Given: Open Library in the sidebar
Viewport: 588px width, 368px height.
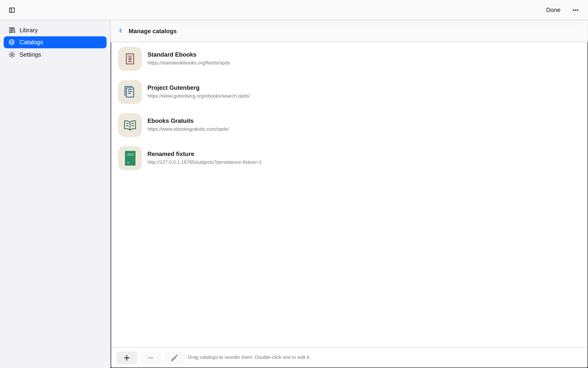Looking at the screenshot, I should pyautogui.click(x=55, y=30).
